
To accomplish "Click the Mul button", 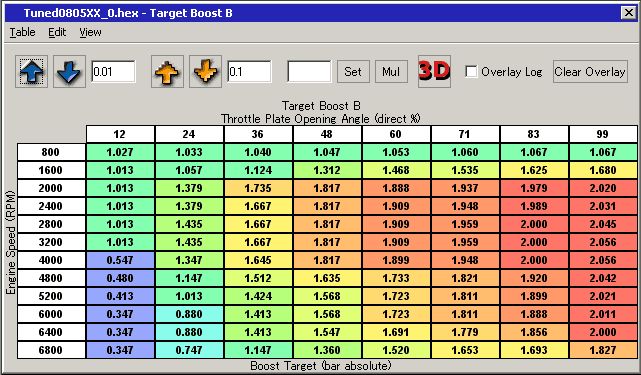I will [391, 72].
